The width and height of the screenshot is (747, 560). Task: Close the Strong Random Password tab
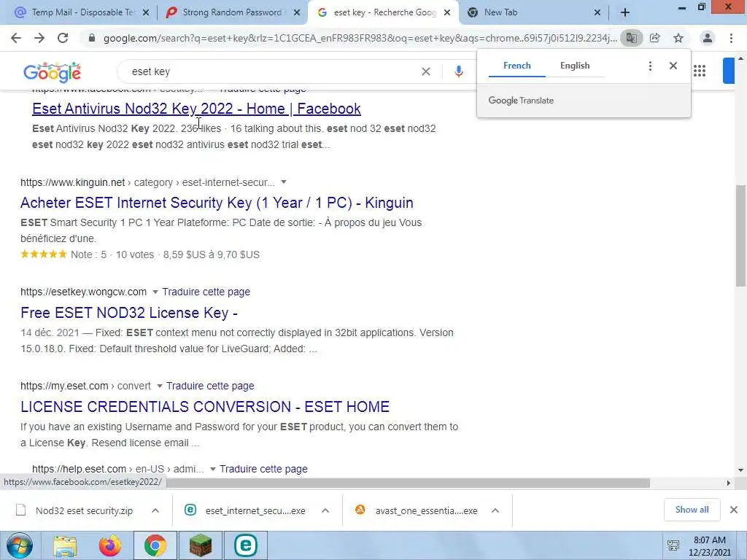(x=297, y=13)
